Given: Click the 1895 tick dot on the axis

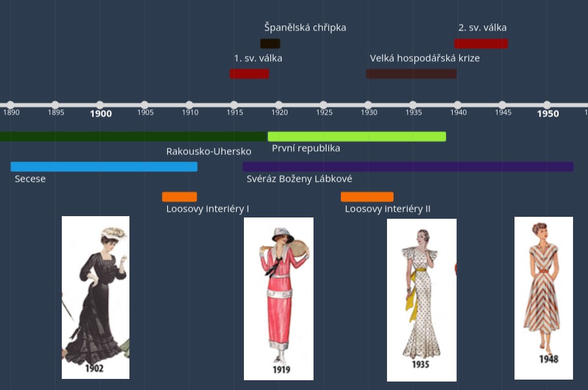Looking at the screenshot, I should 55,105.
